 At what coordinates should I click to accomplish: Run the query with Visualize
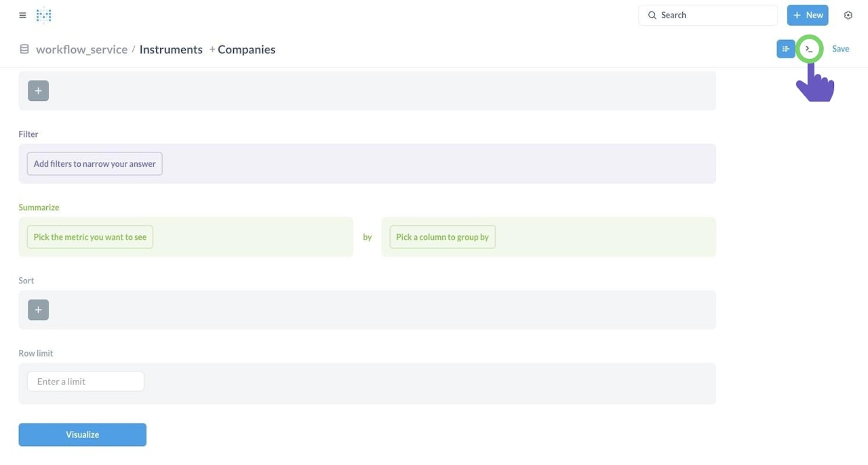(83, 434)
